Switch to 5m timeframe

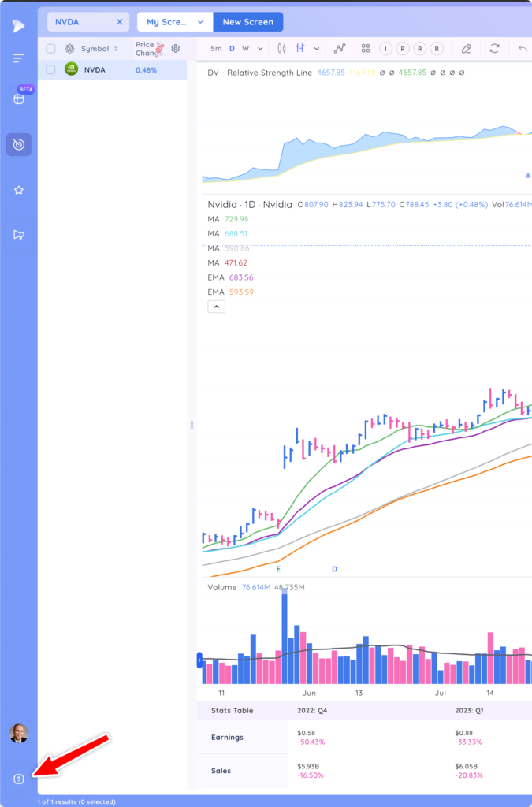tap(216, 49)
